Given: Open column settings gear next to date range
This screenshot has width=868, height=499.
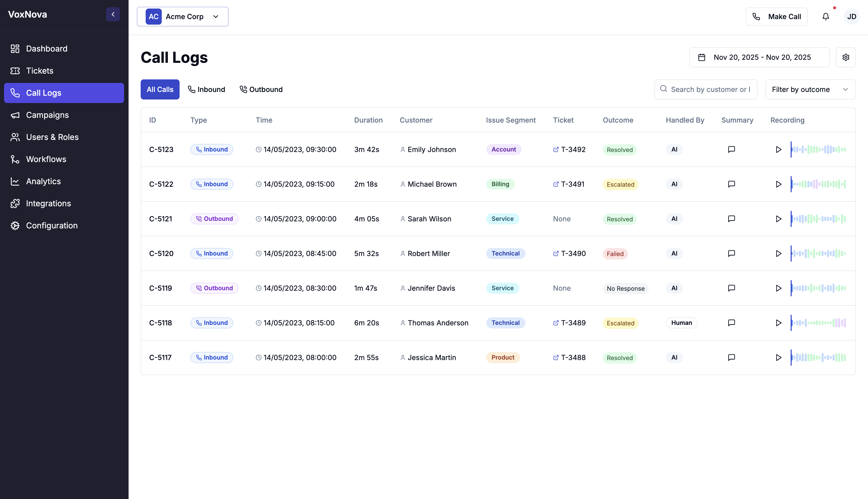Looking at the screenshot, I should click(x=846, y=57).
